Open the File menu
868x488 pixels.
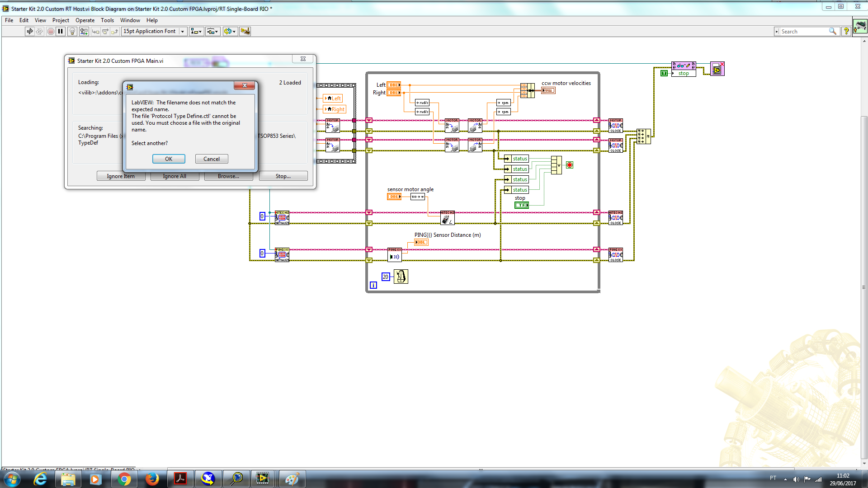point(9,20)
